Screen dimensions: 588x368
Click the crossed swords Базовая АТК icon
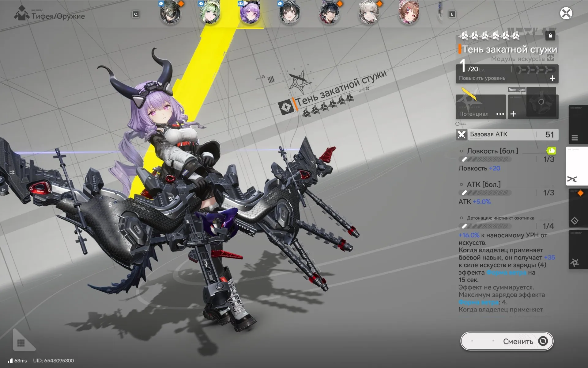tap(462, 134)
